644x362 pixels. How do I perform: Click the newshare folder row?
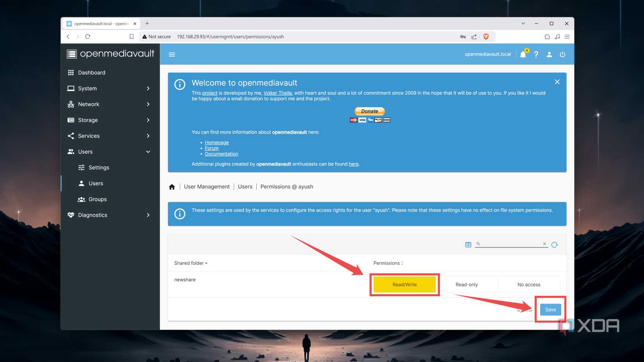coord(367,284)
